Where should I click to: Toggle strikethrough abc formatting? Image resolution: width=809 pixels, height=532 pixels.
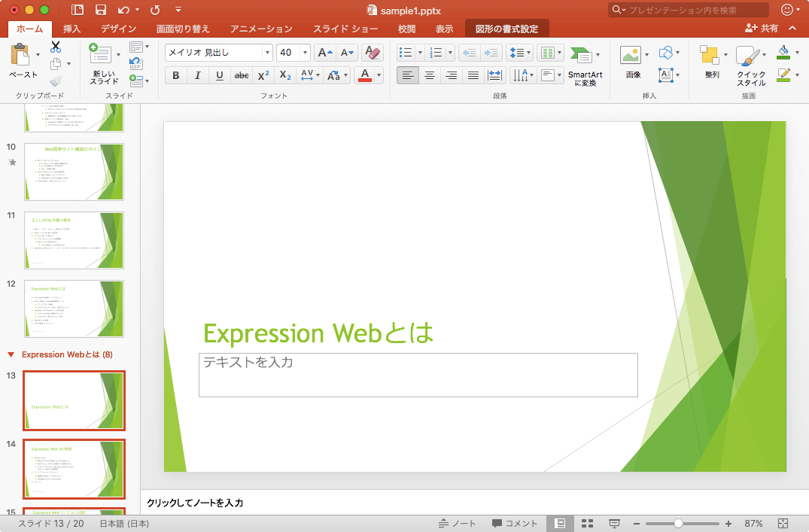tap(242, 75)
